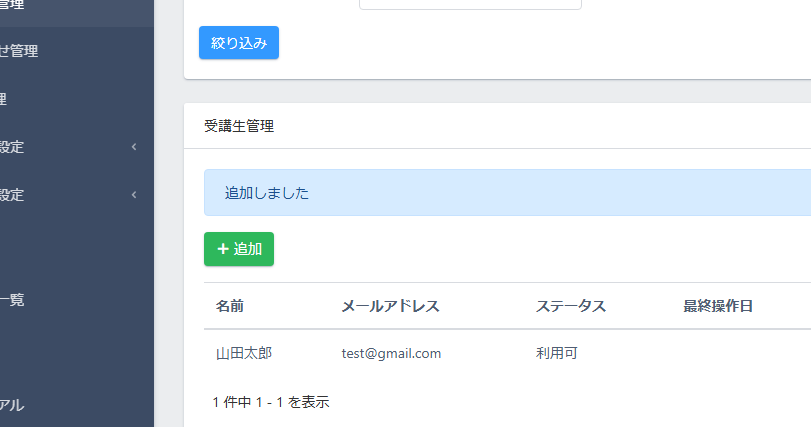Expand the upper 設定 sidebar chevron
The height and width of the screenshot is (427, 811).
134,148
